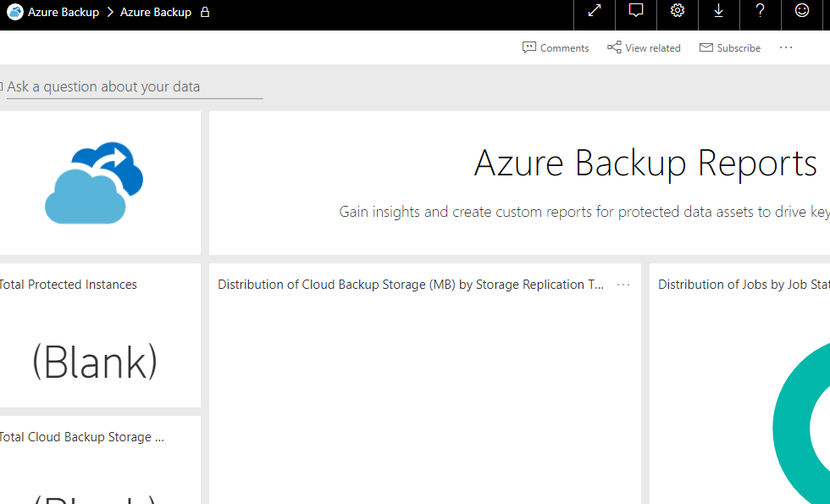Subscribe to this dashboard

(729, 48)
